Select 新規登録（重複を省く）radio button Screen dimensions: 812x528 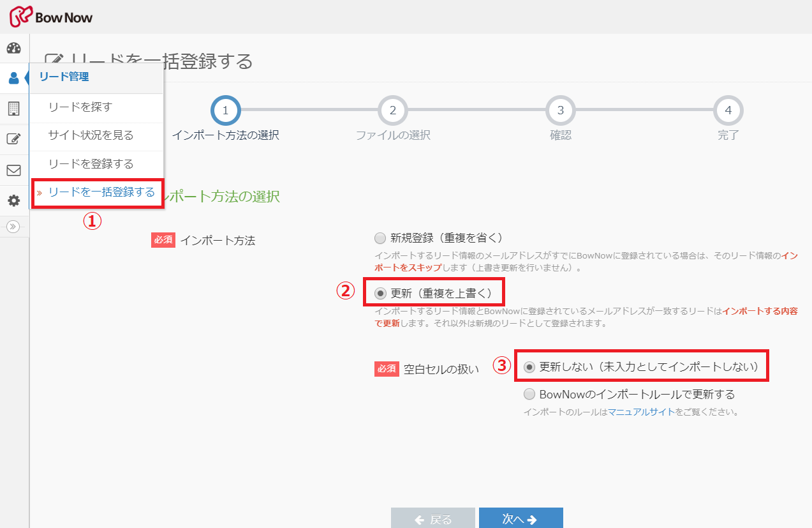(380, 238)
